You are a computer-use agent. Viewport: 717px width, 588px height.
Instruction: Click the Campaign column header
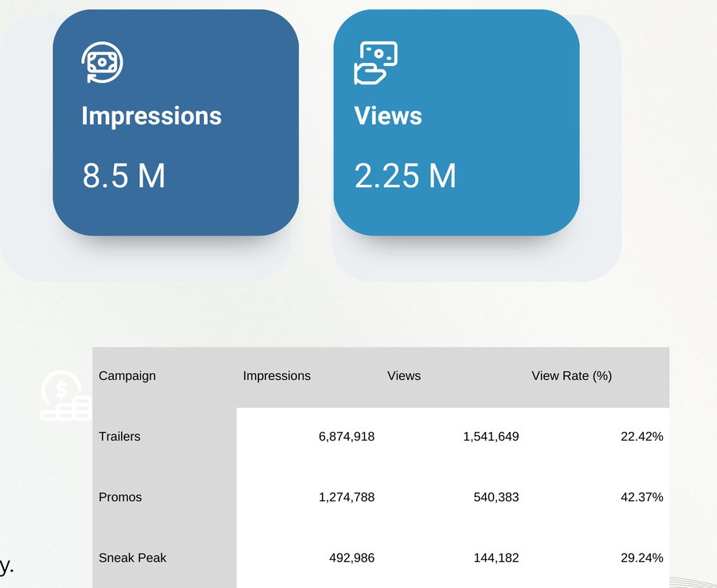pyautogui.click(x=127, y=376)
